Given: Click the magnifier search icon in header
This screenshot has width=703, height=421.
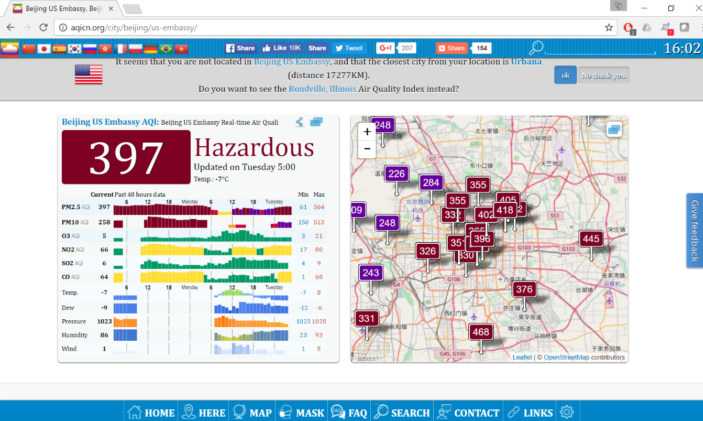Looking at the screenshot, I should pyautogui.click(x=536, y=48).
